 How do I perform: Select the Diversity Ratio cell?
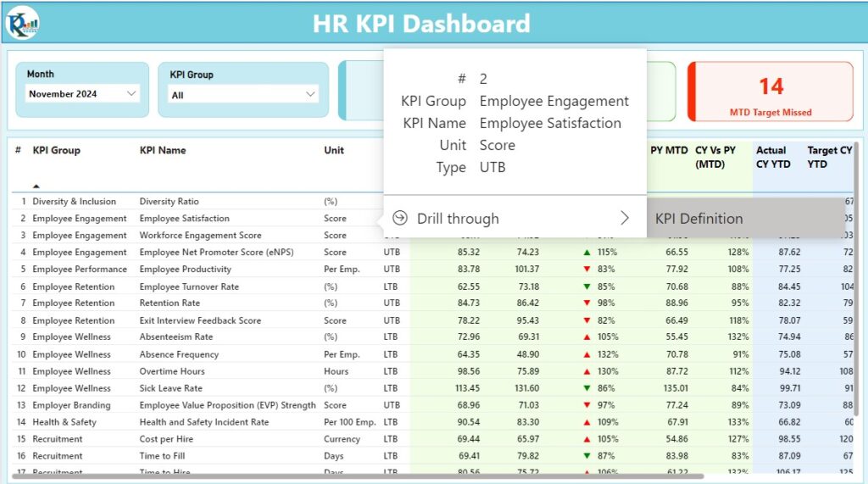[169, 202]
